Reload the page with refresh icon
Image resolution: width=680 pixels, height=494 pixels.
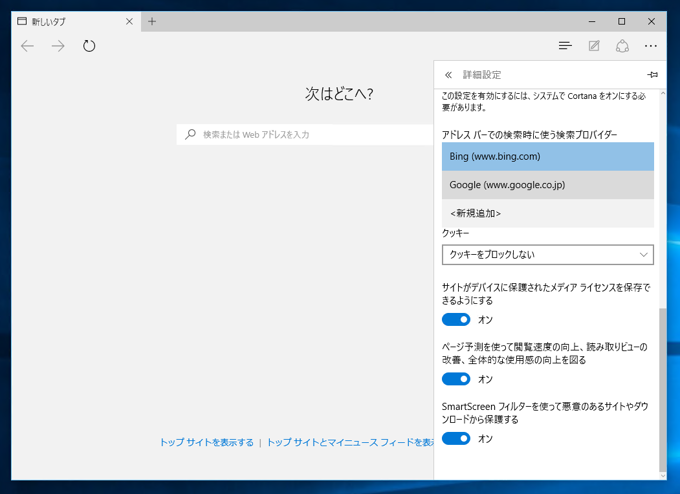(89, 46)
